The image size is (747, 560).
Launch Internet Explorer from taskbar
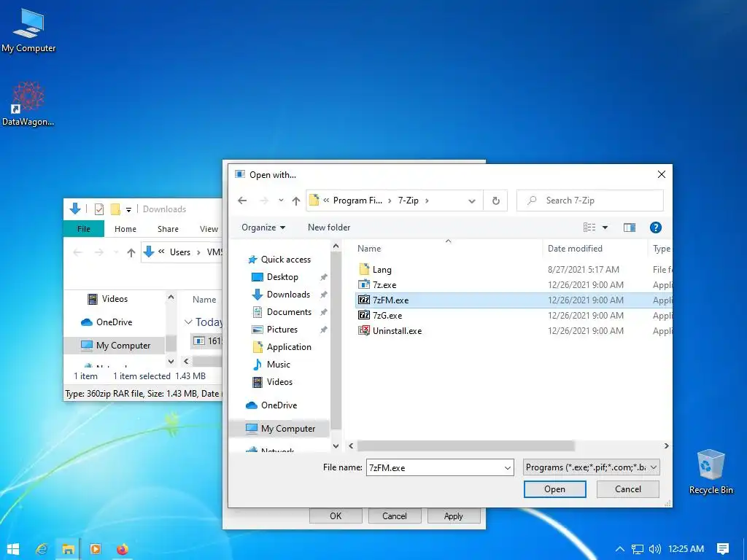(x=42, y=549)
